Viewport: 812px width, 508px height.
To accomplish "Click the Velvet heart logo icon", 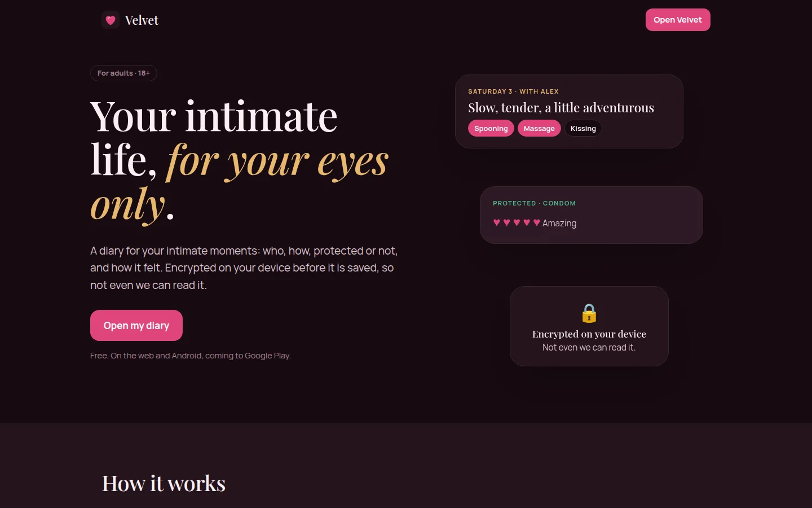I will [111, 20].
